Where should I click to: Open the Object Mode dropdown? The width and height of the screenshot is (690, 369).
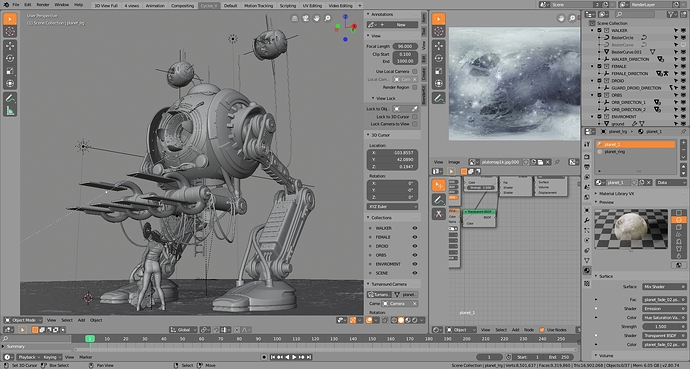pyautogui.click(x=23, y=320)
